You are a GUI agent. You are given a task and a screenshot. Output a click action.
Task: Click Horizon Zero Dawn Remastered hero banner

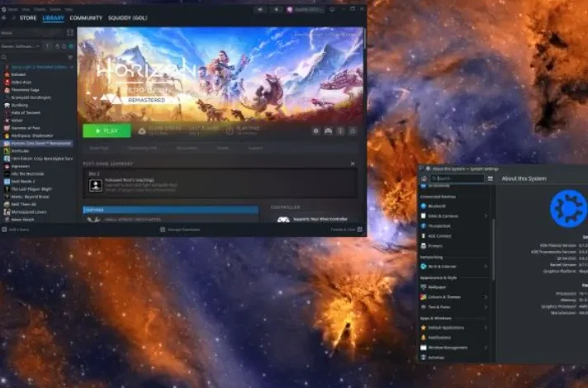[x=220, y=74]
